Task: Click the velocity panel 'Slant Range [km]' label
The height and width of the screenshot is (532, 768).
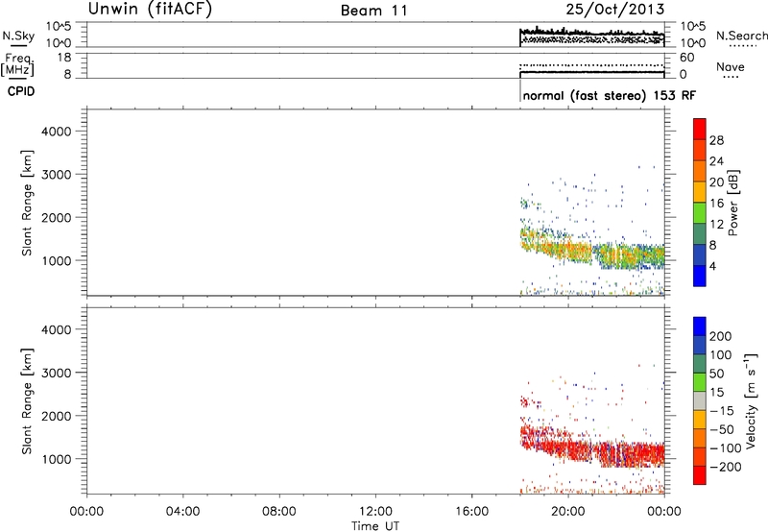Action: tap(27, 401)
